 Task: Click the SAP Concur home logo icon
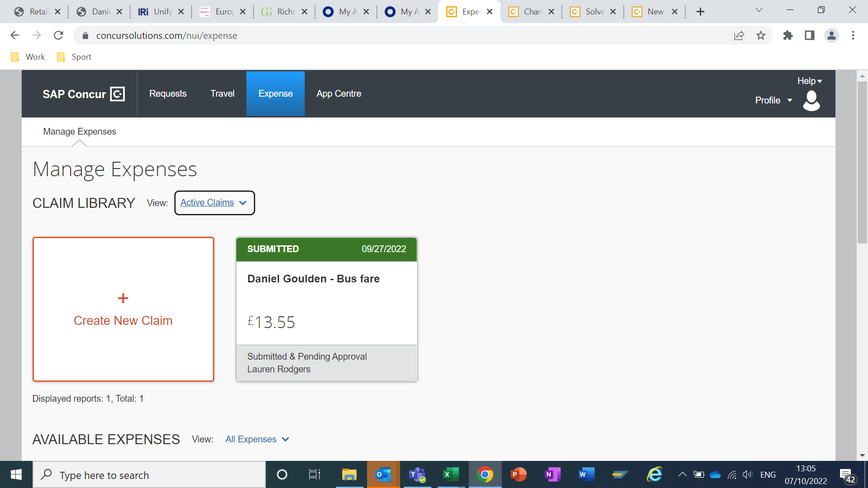118,93
